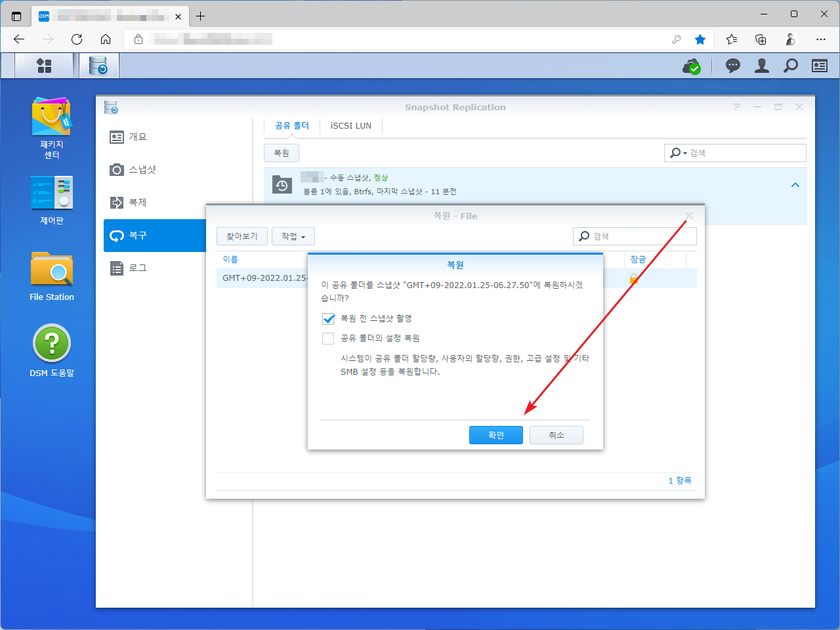Select '스냅샷' in sidebar
Screen dimensions: 840x630
178,170
